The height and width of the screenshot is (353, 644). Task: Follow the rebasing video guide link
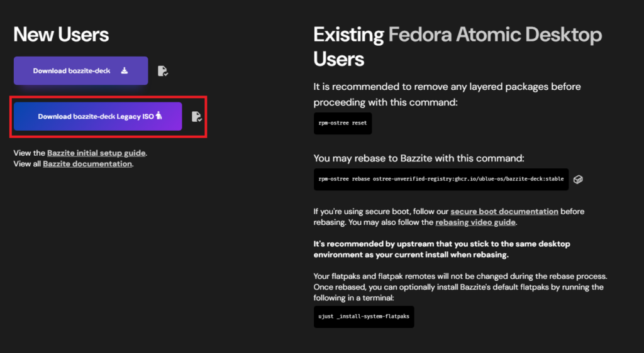pyautogui.click(x=475, y=222)
